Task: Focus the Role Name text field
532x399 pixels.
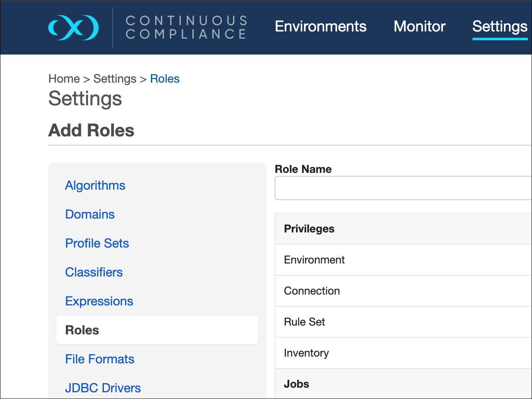Action: point(402,188)
